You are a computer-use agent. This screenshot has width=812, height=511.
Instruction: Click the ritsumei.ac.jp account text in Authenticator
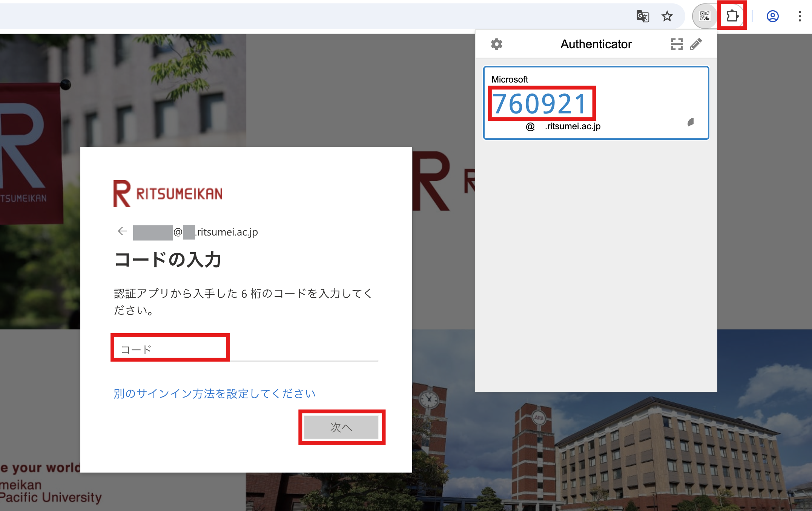click(563, 126)
